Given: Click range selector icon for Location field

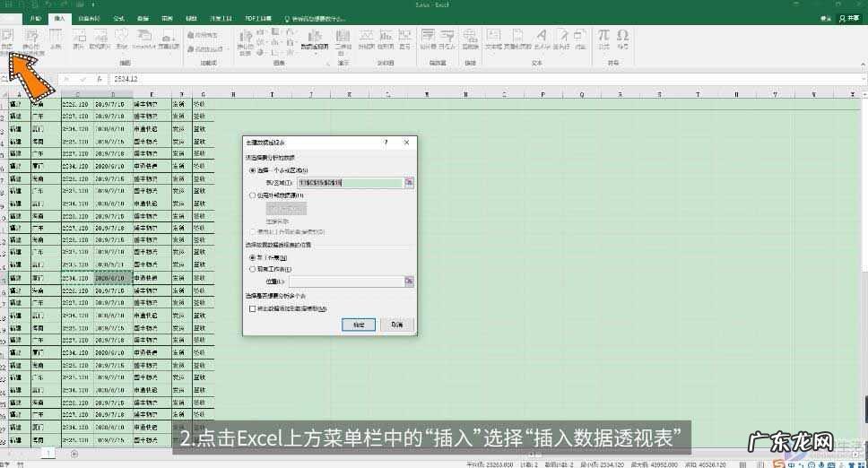Looking at the screenshot, I should coord(409,282).
